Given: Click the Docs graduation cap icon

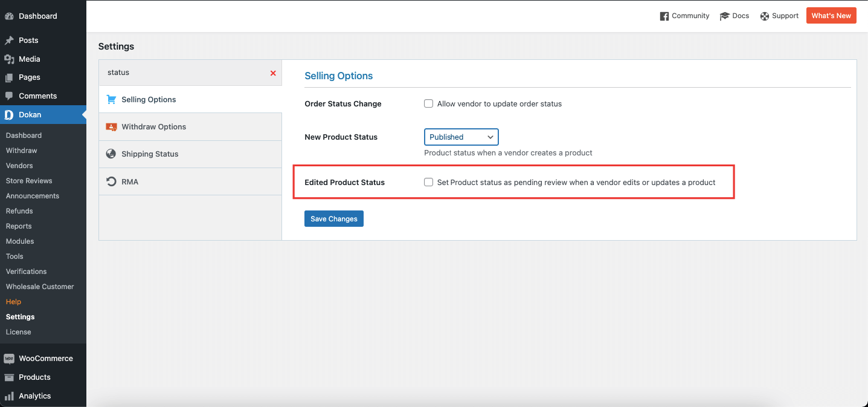Looking at the screenshot, I should (724, 16).
